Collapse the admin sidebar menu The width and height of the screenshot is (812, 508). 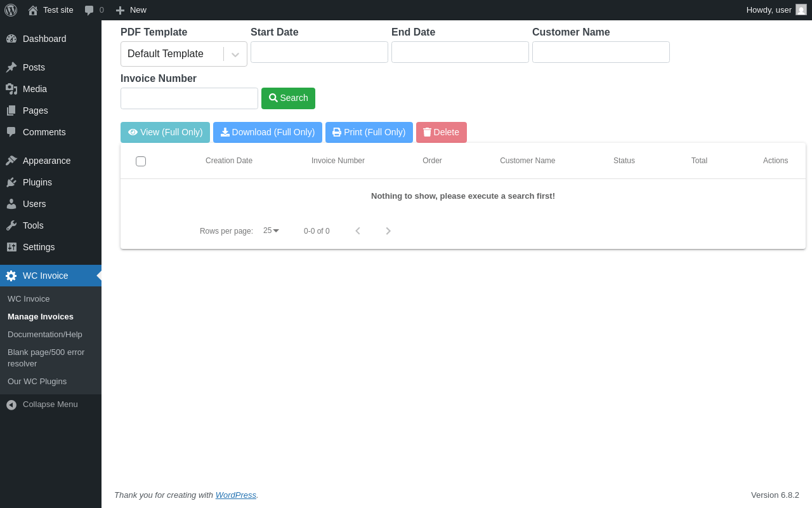[x=51, y=404]
